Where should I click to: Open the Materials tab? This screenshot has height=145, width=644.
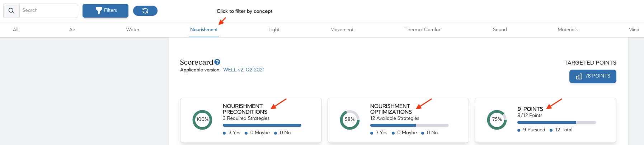[567, 30]
